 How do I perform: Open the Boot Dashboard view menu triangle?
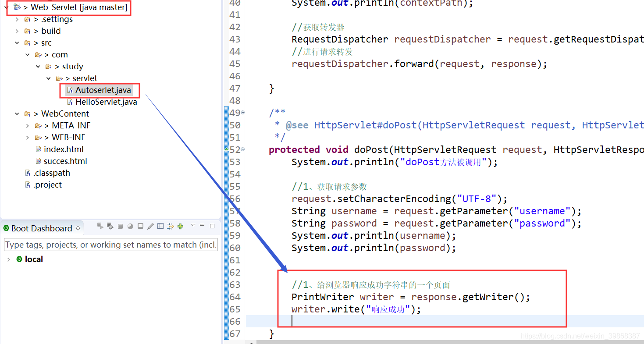point(193,226)
